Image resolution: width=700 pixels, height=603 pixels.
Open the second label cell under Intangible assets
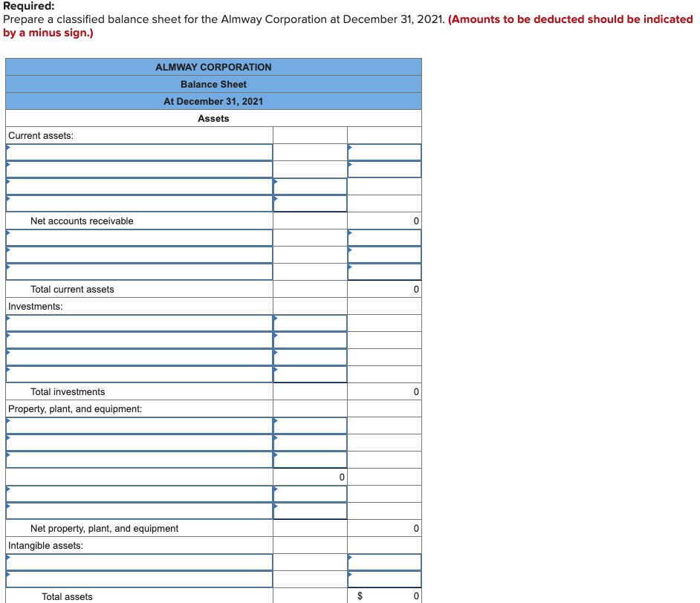point(137,578)
